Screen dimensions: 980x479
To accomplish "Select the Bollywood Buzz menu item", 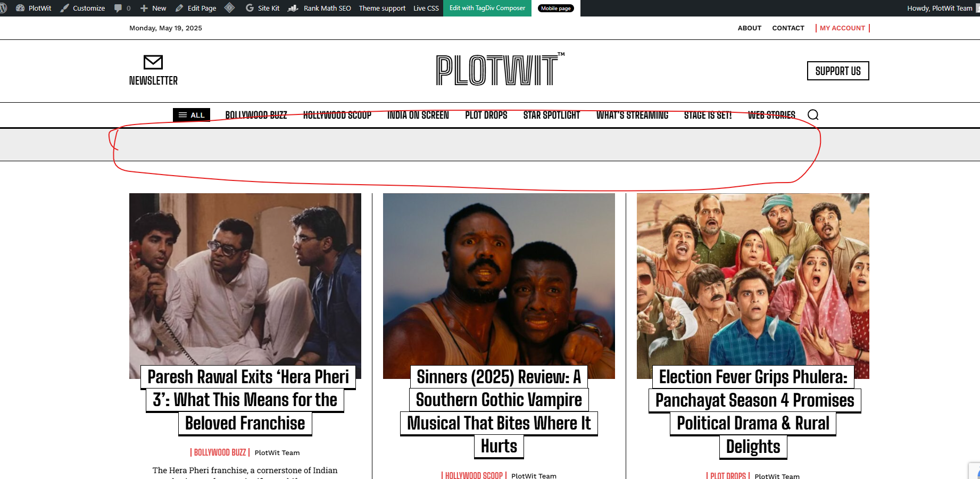I will (x=256, y=115).
